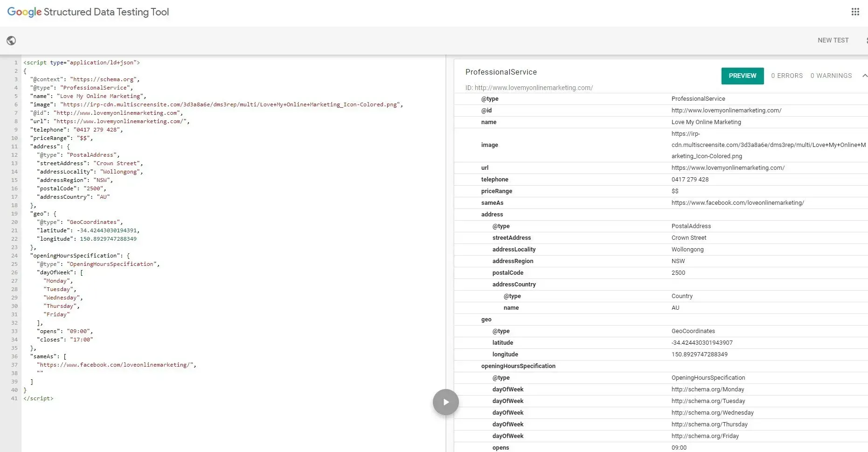Screen dimensions: 868x452
Task: Click the openingHoursSpecification result row
Action: point(661,366)
